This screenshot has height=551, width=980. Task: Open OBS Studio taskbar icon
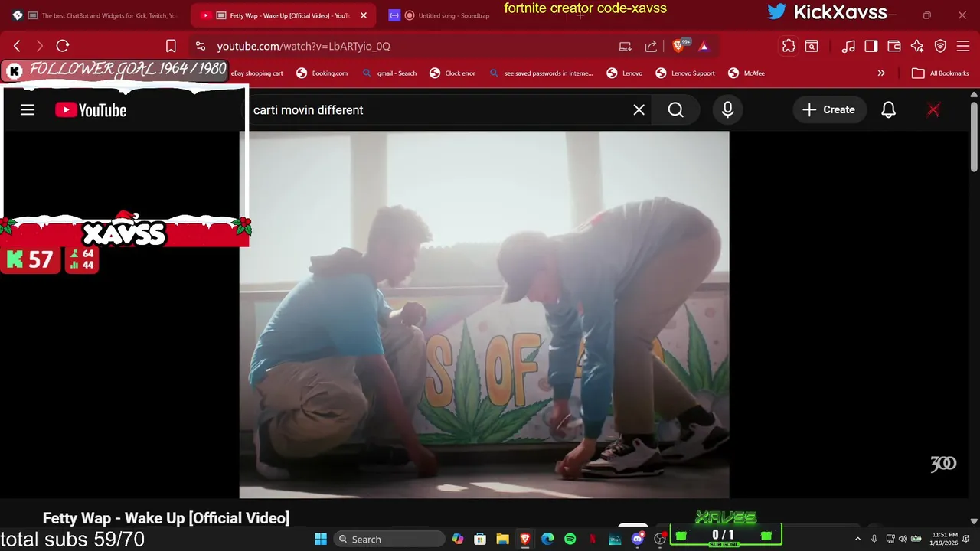660,539
